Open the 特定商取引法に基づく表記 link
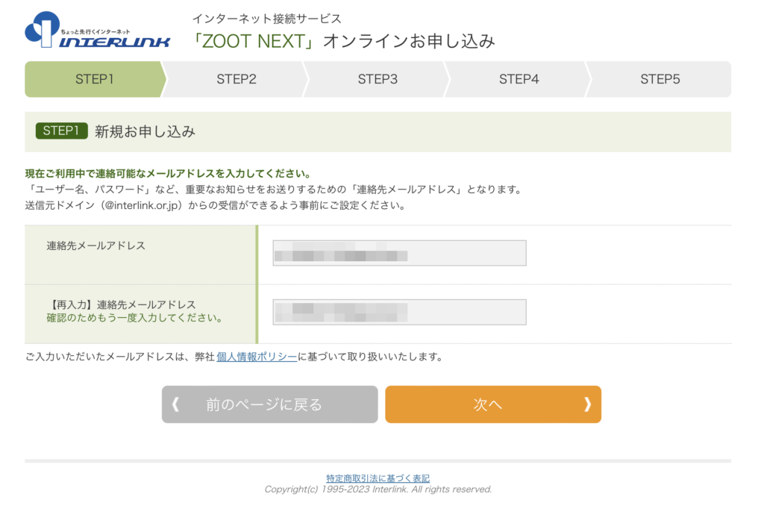This screenshot has height=532, width=764. (x=378, y=478)
